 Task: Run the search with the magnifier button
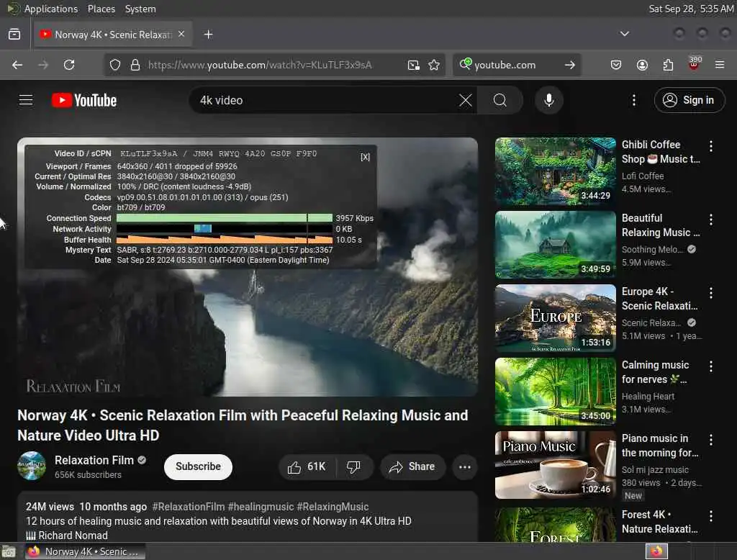pyautogui.click(x=500, y=100)
